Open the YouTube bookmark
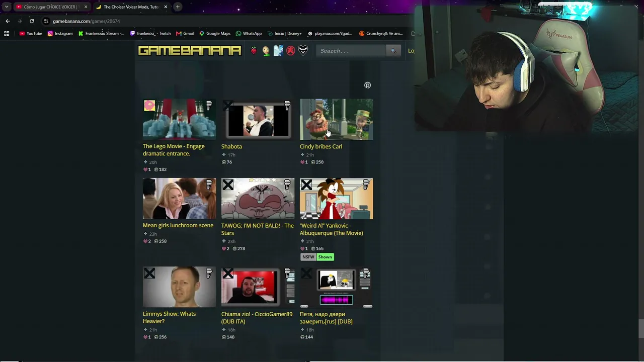This screenshot has width=644, height=362. coord(31,34)
